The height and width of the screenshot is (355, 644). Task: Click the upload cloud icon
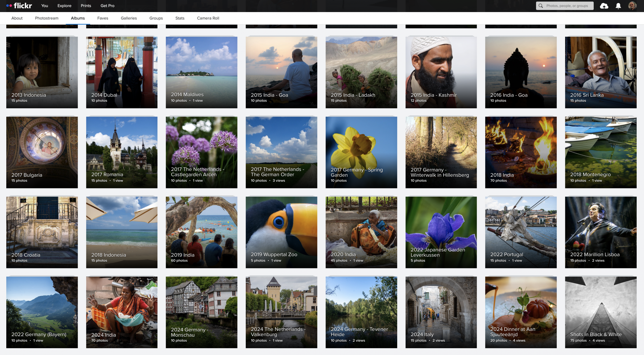pos(604,6)
